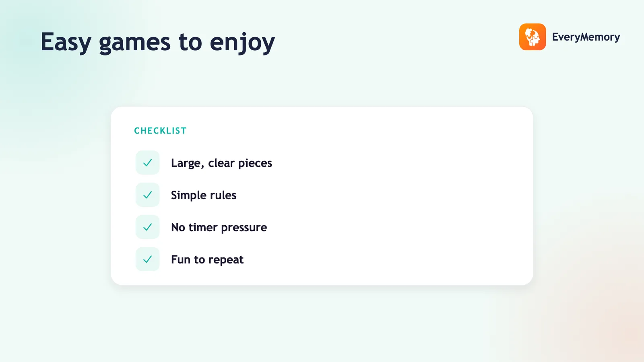Screen dimensions: 644x362
Task: Select the Large, clear pieces text
Action: 221,163
